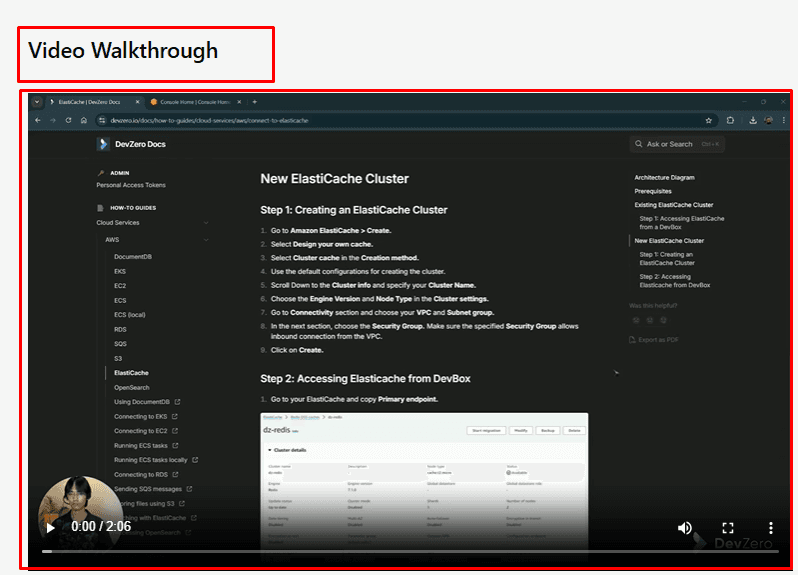The height and width of the screenshot is (575, 798).
Task: Close the Console Home tab
Action: 239,102
